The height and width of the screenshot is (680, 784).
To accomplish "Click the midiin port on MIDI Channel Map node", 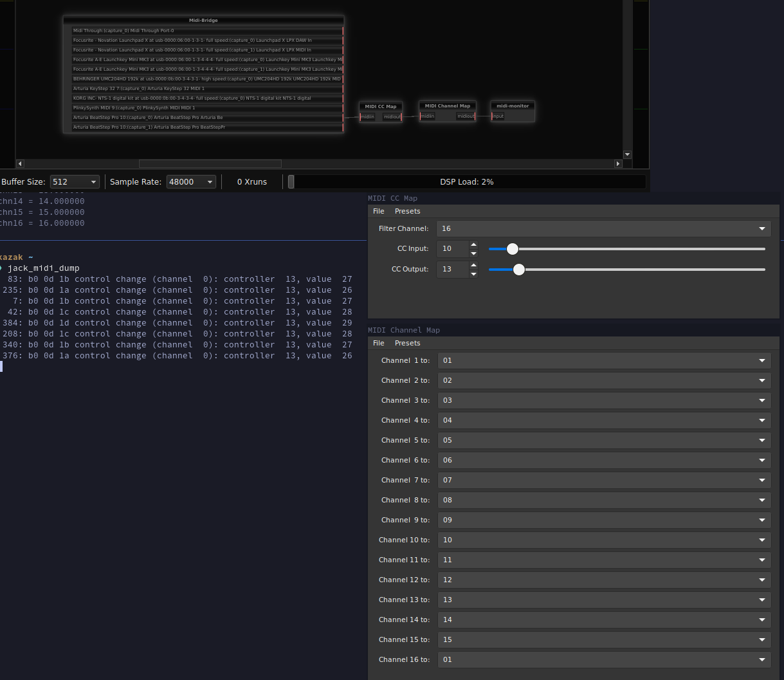I will point(426,116).
